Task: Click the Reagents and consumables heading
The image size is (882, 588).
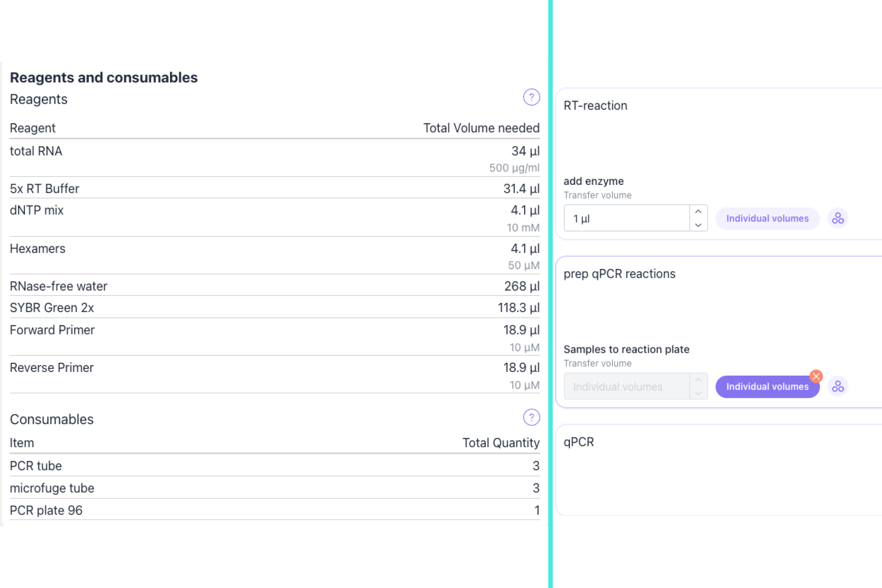Action: (104, 77)
